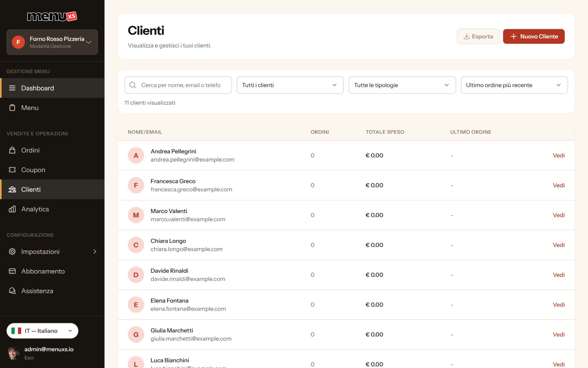The width and height of the screenshot is (588, 368).
Task: Click the ORDINI column header
Action: pos(320,132)
